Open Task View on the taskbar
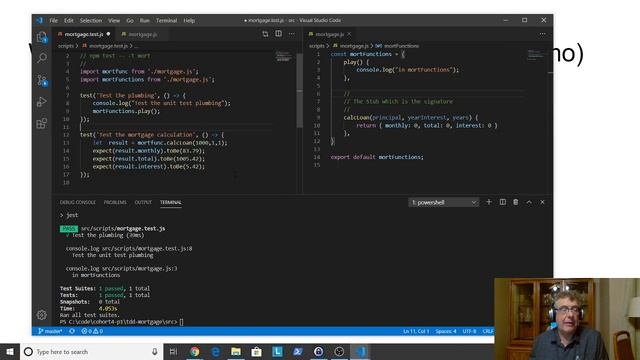This screenshot has width=640, height=360. click(x=173, y=352)
